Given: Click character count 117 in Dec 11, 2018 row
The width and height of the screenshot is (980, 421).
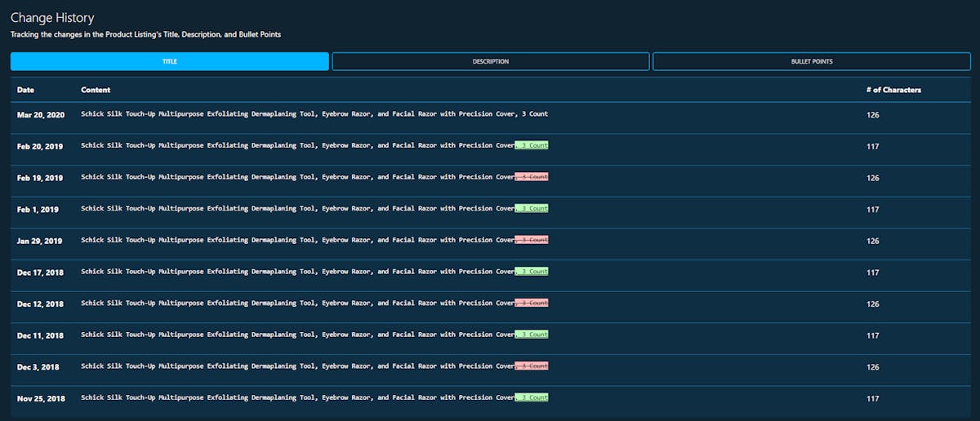Looking at the screenshot, I should coord(873,335).
